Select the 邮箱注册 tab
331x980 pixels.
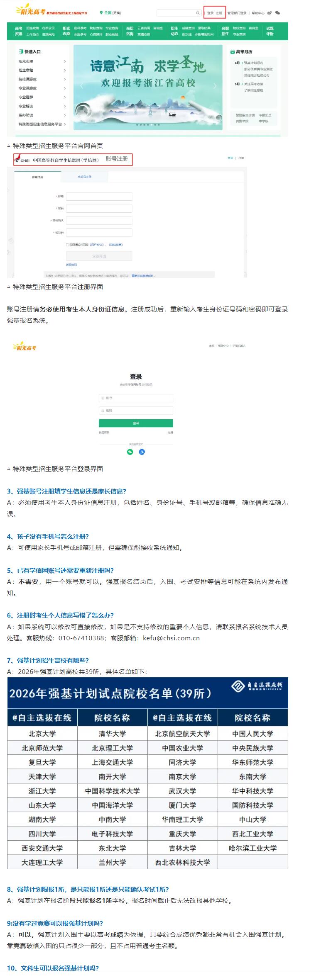[38, 177]
